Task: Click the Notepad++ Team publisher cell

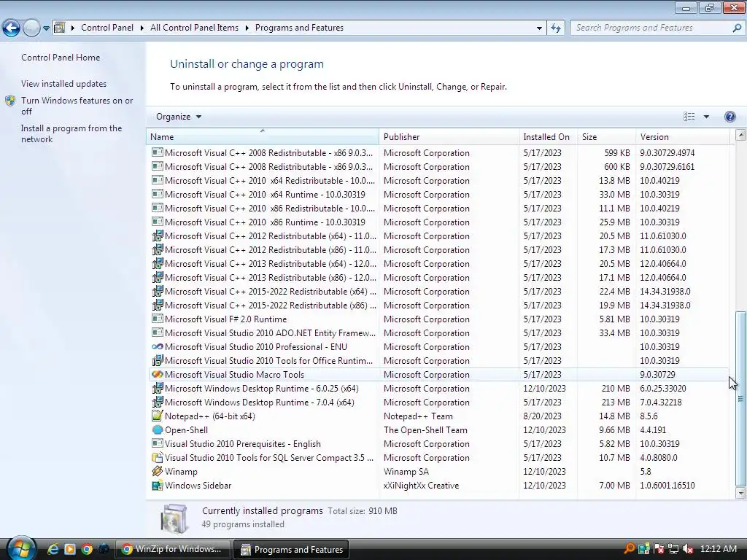Action: (418, 416)
